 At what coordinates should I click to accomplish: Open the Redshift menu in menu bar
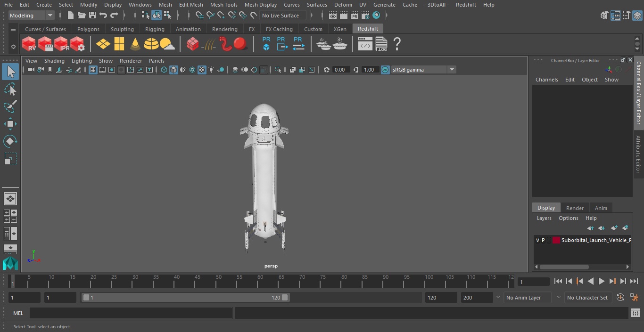(x=466, y=5)
